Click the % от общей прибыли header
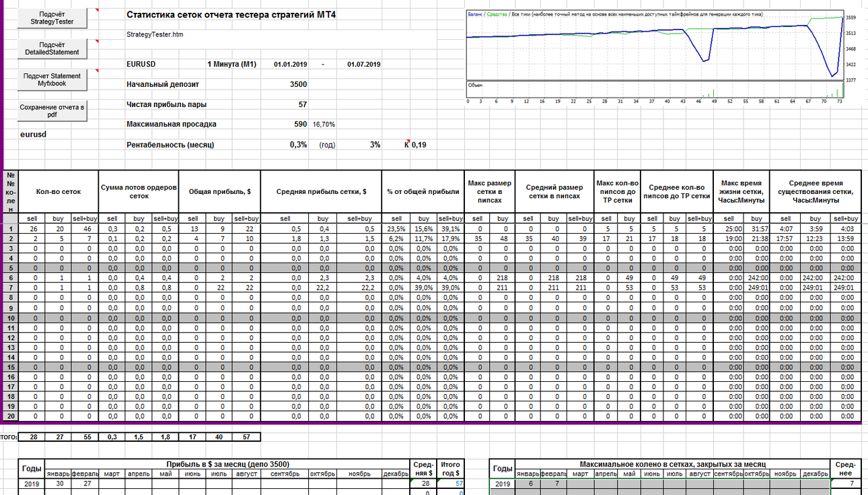 pos(423,192)
